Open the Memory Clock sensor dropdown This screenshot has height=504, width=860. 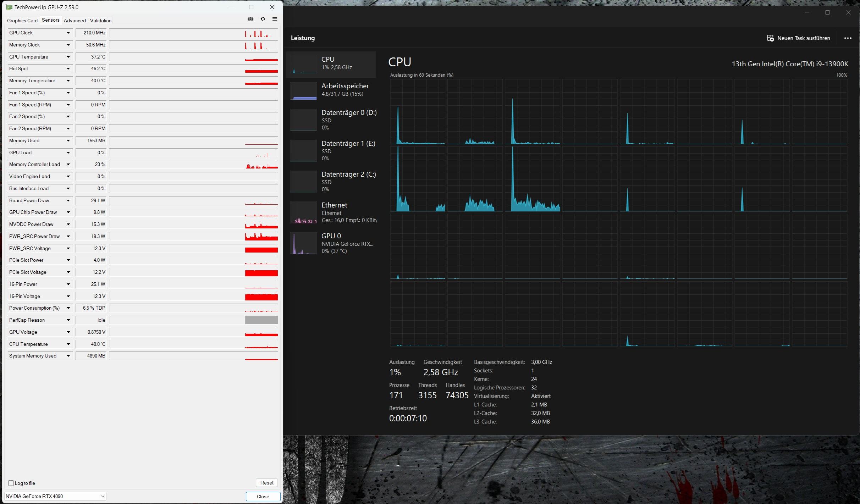68,45
